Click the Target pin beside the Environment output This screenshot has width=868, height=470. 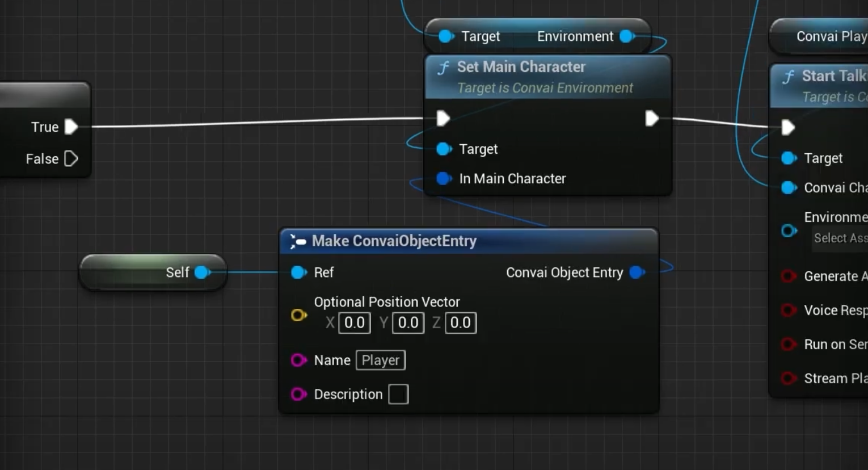click(446, 36)
